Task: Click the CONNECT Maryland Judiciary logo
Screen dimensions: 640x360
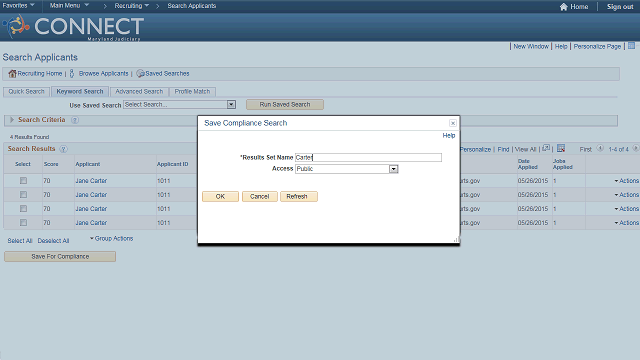Action: click(x=73, y=27)
